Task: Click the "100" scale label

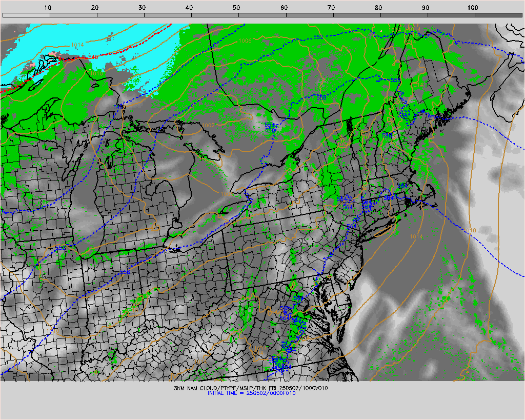Action: coord(473,7)
